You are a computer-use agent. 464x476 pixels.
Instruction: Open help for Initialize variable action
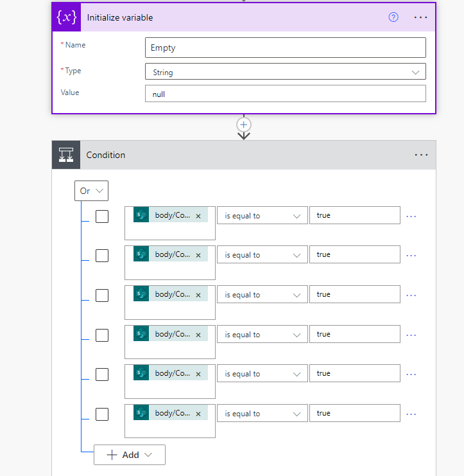[x=393, y=17]
